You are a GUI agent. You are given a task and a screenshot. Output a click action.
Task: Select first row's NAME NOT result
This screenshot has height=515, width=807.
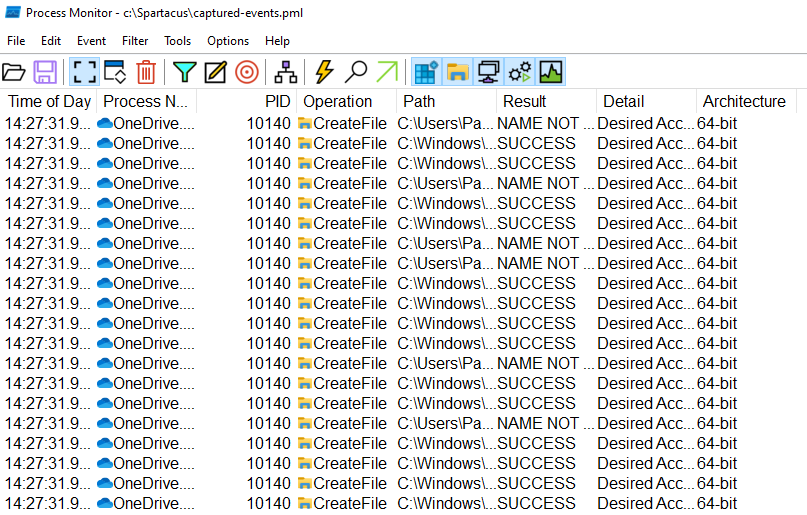pyautogui.click(x=546, y=123)
